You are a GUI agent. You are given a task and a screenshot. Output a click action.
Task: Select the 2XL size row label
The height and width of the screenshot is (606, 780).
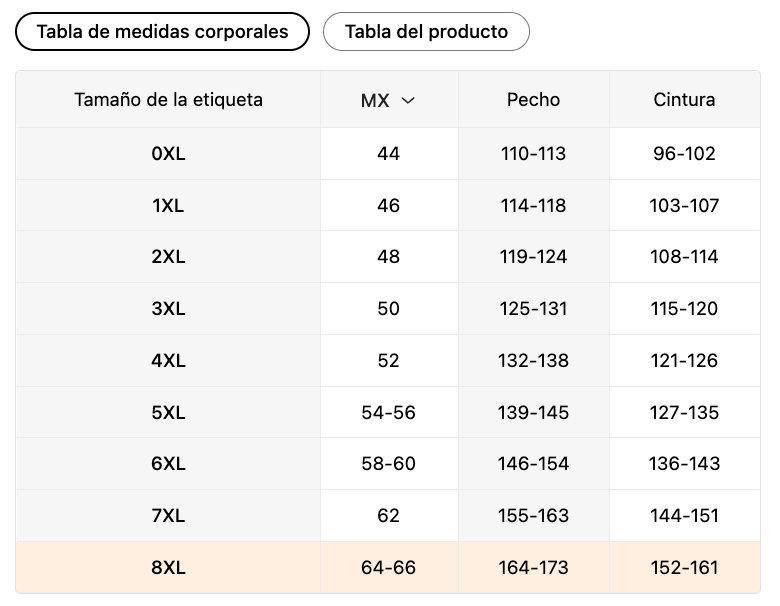(169, 257)
